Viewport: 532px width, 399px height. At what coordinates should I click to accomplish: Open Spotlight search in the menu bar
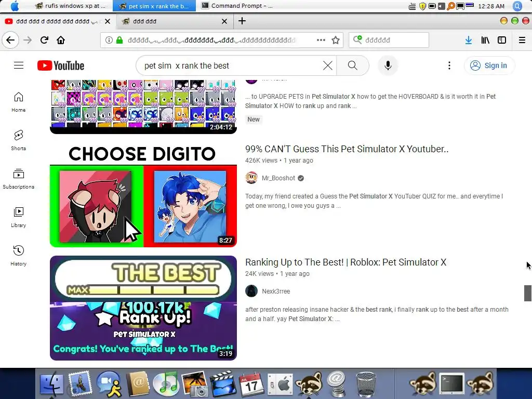click(x=517, y=6)
